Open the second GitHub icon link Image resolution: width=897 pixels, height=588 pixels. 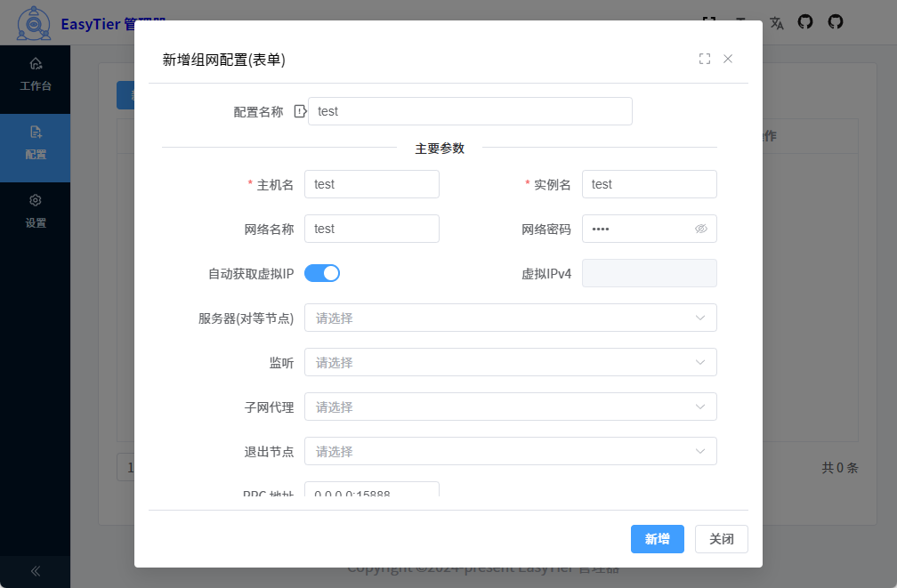tap(836, 21)
